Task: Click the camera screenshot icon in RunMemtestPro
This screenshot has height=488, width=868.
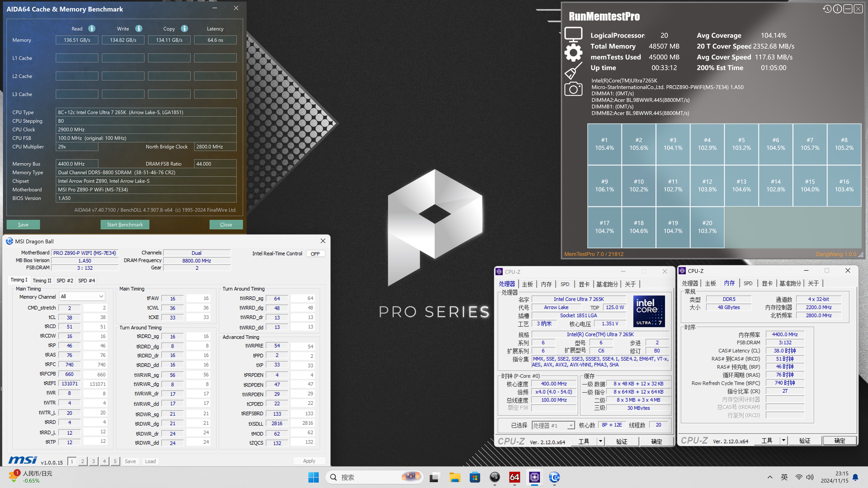Action: (x=573, y=89)
